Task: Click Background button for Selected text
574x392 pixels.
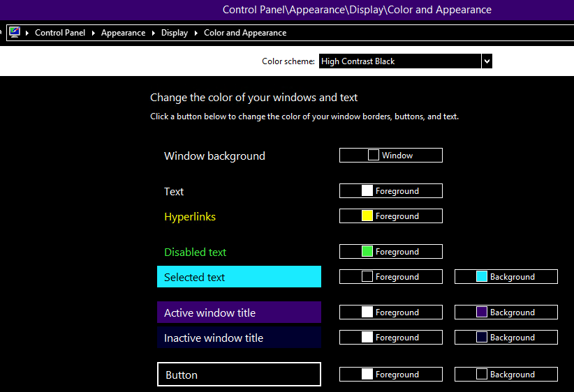Action: (x=506, y=276)
